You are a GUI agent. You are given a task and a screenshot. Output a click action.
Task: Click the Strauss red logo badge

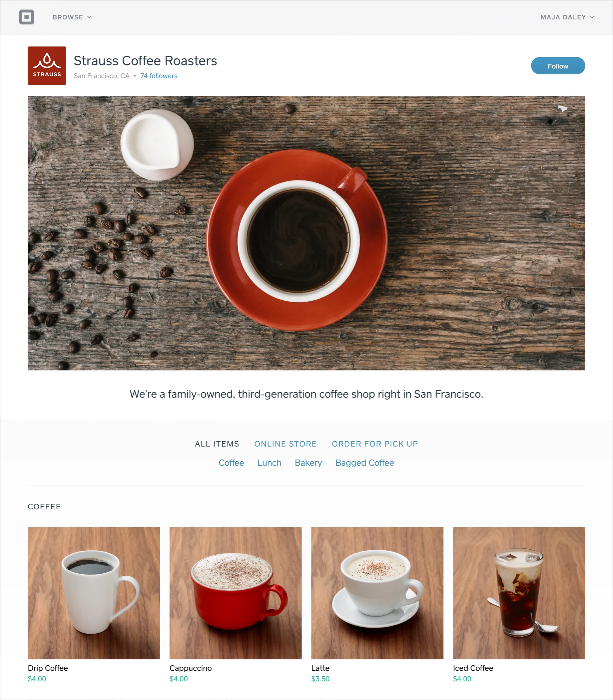point(47,65)
